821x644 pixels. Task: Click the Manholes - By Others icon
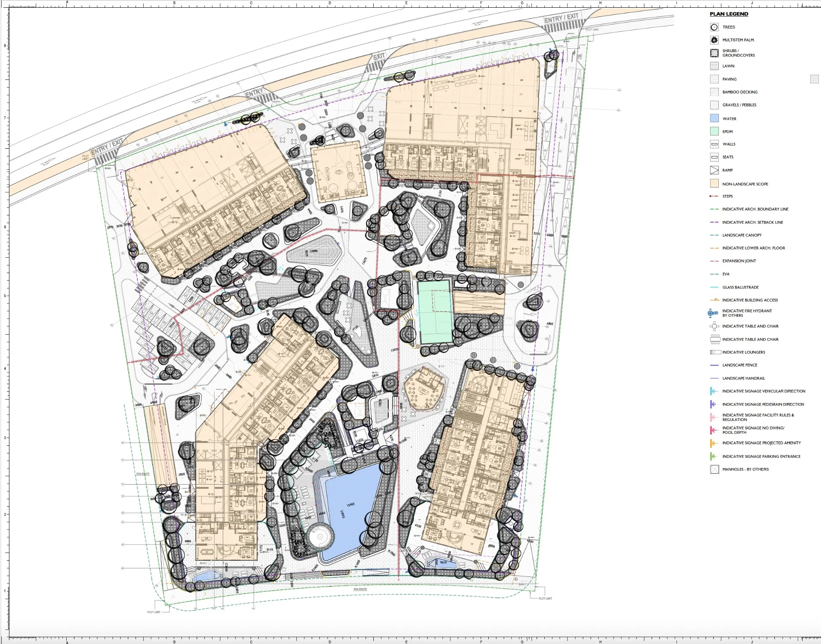point(714,469)
